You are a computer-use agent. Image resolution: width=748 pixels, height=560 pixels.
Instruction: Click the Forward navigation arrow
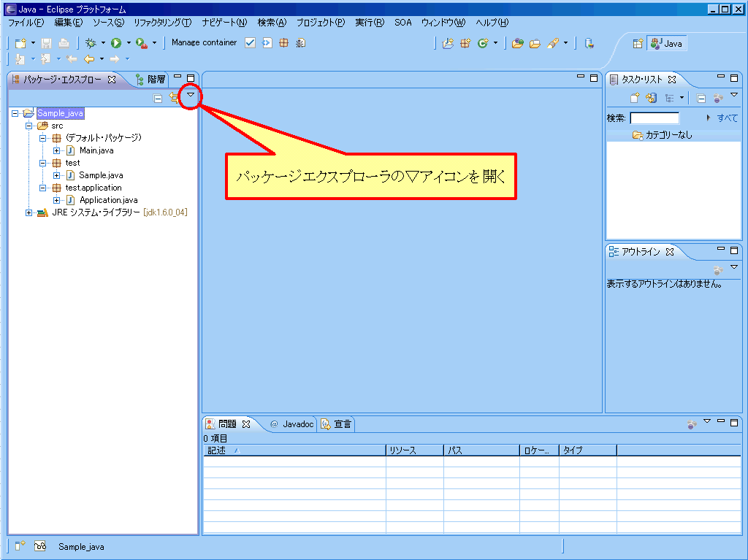pyautogui.click(x=115, y=58)
